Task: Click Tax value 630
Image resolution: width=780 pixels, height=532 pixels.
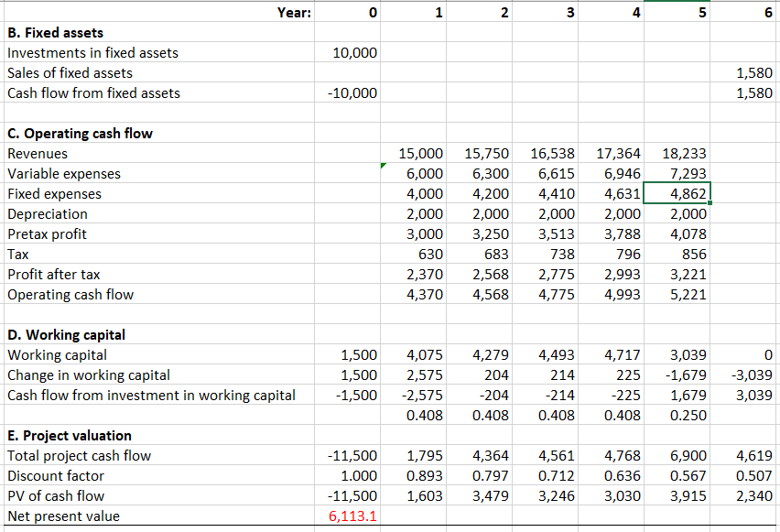Action: (x=414, y=254)
